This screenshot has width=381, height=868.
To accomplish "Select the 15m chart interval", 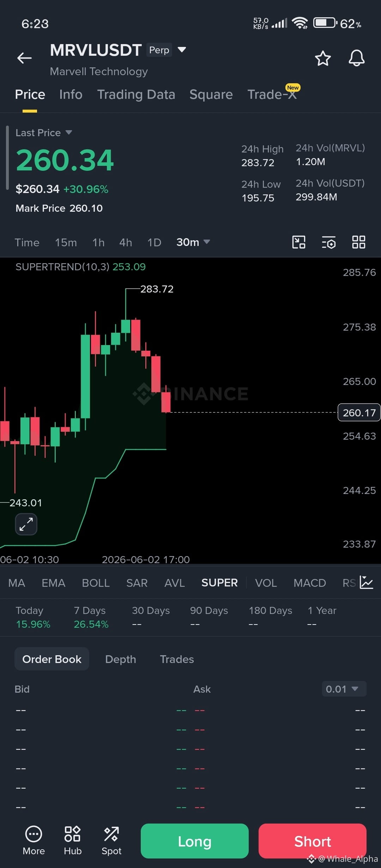I will pos(66,242).
